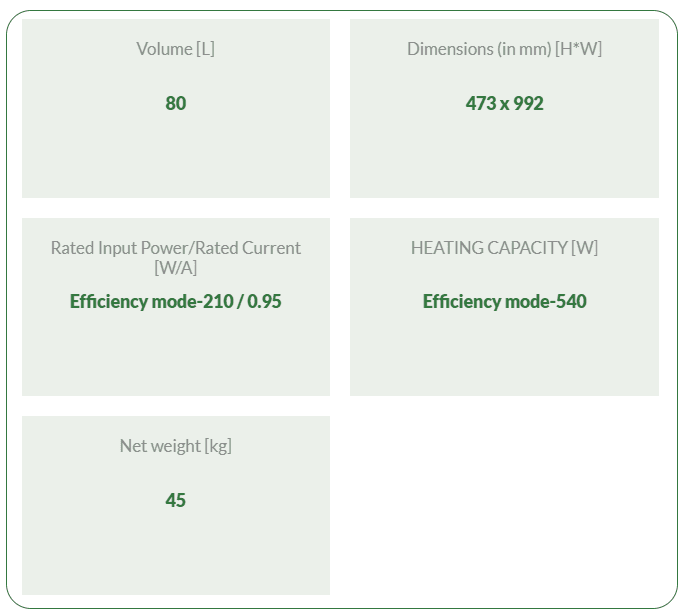Click the "[kg]" unit in weight label

(x=217, y=446)
